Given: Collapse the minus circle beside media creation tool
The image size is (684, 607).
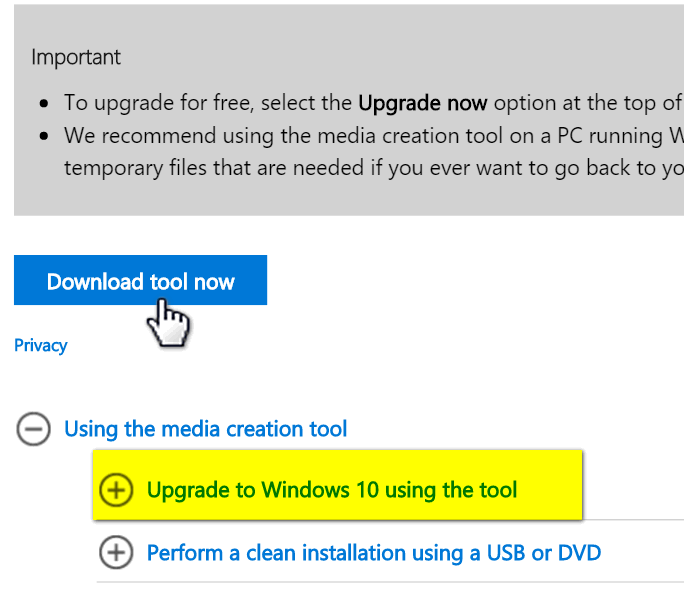Looking at the screenshot, I should tap(33, 429).
